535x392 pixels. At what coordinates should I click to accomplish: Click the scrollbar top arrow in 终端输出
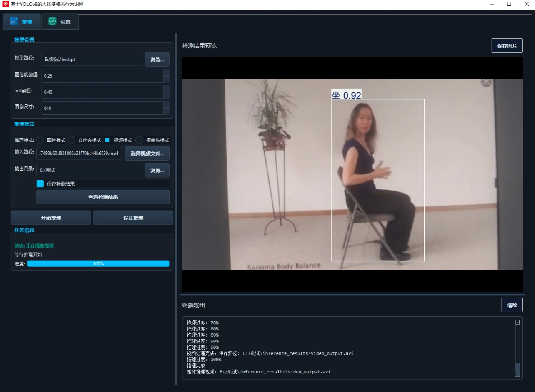pyautogui.click(x=517, y=322)
